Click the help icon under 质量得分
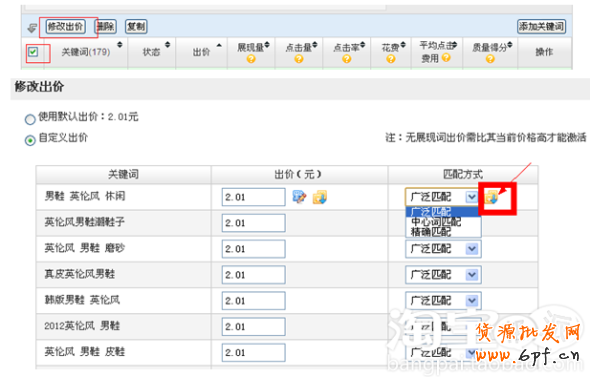 pyautogui.click(x=490, y=59)
